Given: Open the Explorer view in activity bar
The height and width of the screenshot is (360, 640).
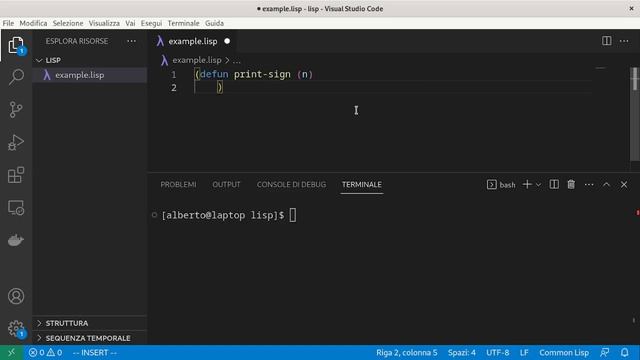Looking at the screenshot, I should coord(16,45).
